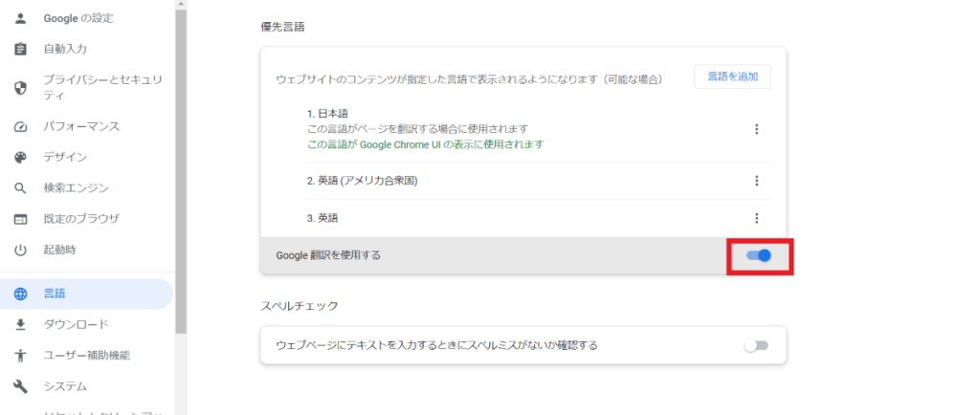This screenshot has height=415, width=980.
Task: Go to ユーザー補助機能 settings
Action: [x=86, y=356]
